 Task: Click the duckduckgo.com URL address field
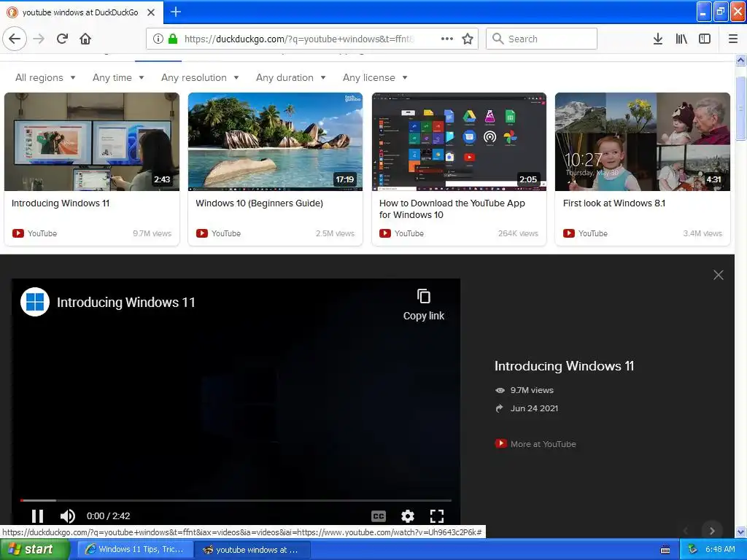point(311,39)
